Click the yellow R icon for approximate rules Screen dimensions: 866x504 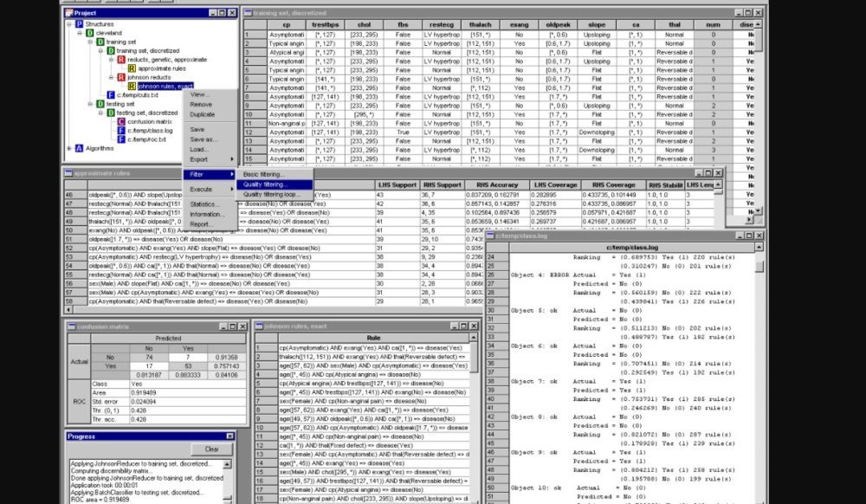tap(131, 68)
